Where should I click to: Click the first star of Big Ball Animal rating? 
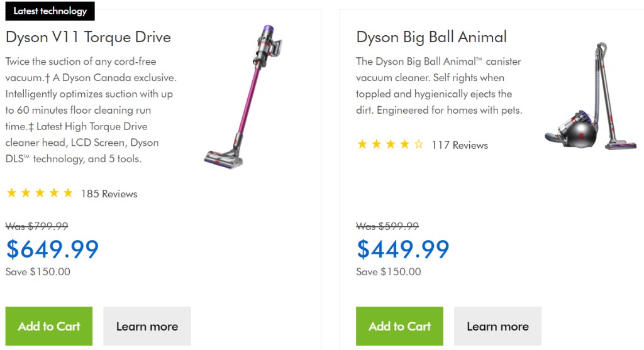tap(362, 145)
